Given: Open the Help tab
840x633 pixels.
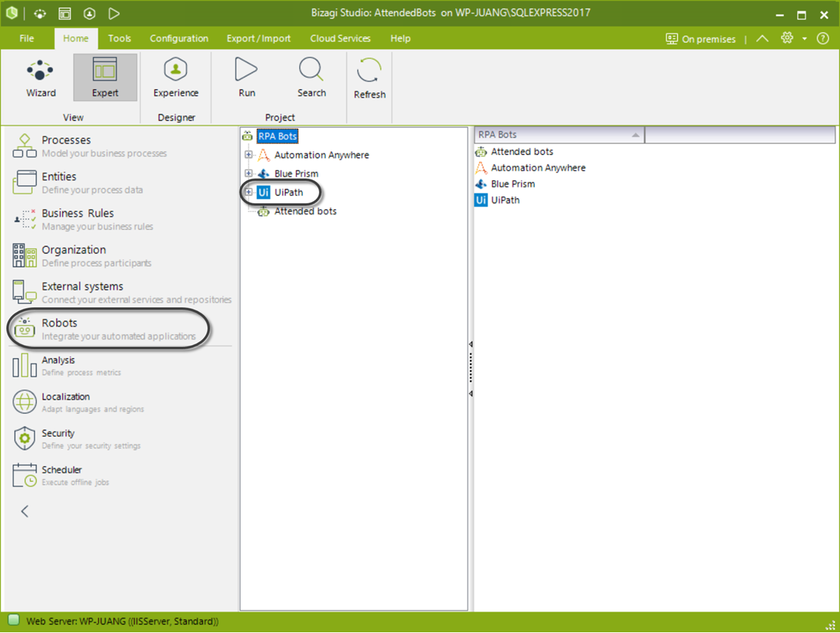Looking at the screenshot, I should pos(400,38).
